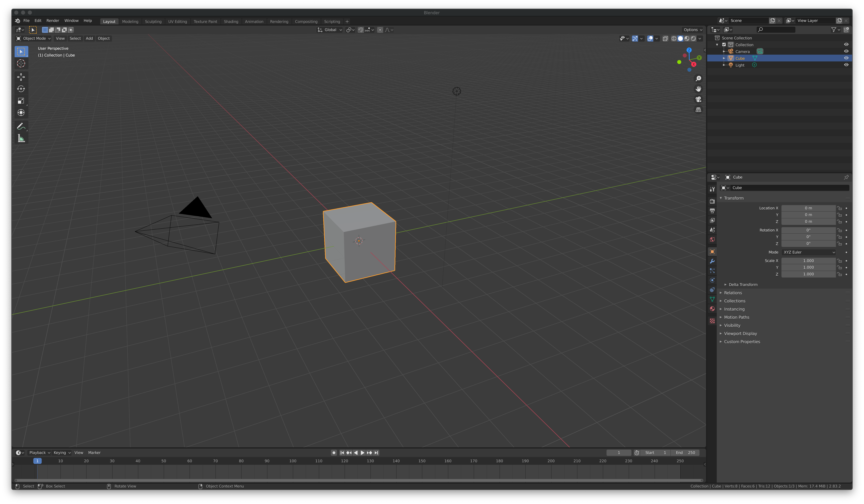Open the Output properties tab
Image resolution: width=864 pixels, height=504 pixels.
click(x=712, y=211)
